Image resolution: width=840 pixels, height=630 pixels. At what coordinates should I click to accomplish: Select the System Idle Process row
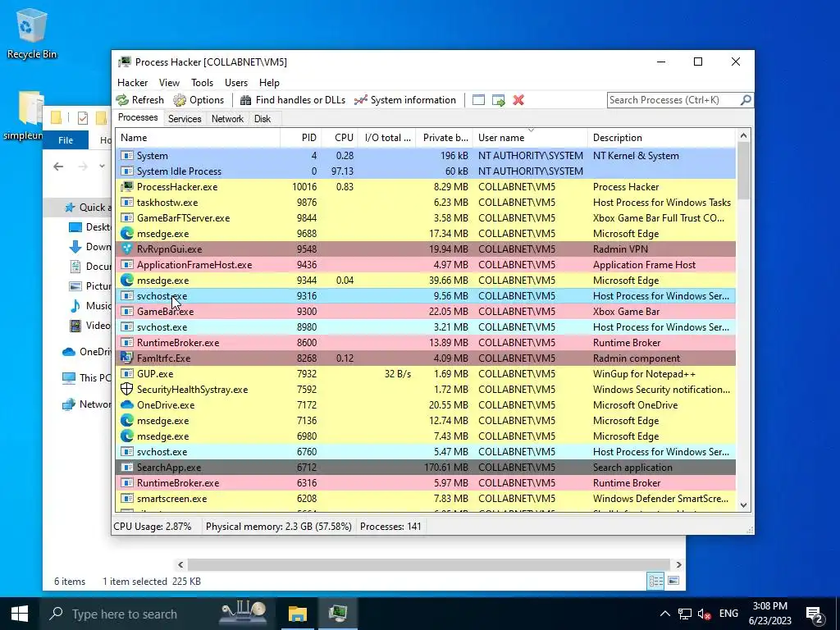[x=426, y=171]
